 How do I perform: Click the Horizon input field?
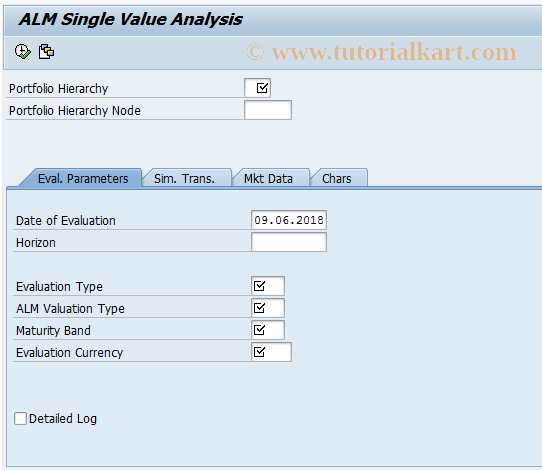click(289, 242)
